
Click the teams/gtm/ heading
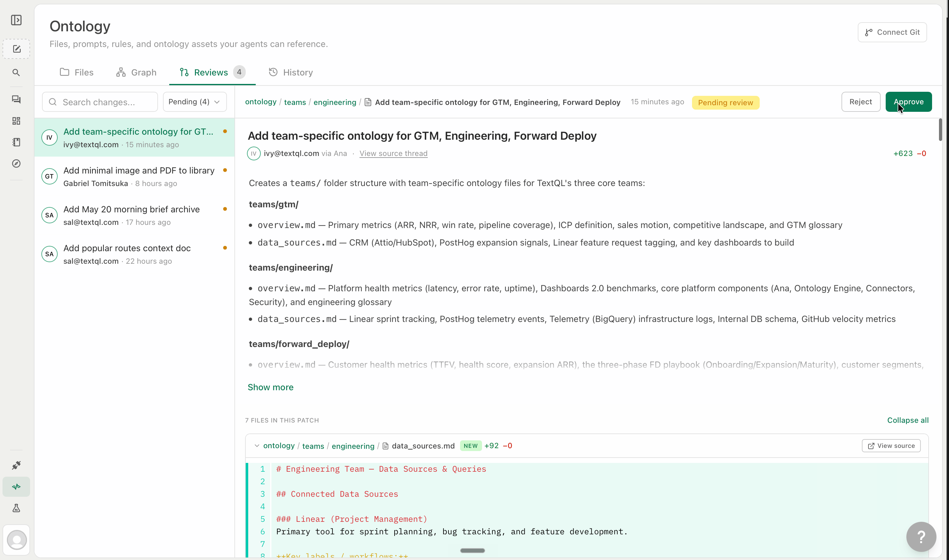pos(274,204)
